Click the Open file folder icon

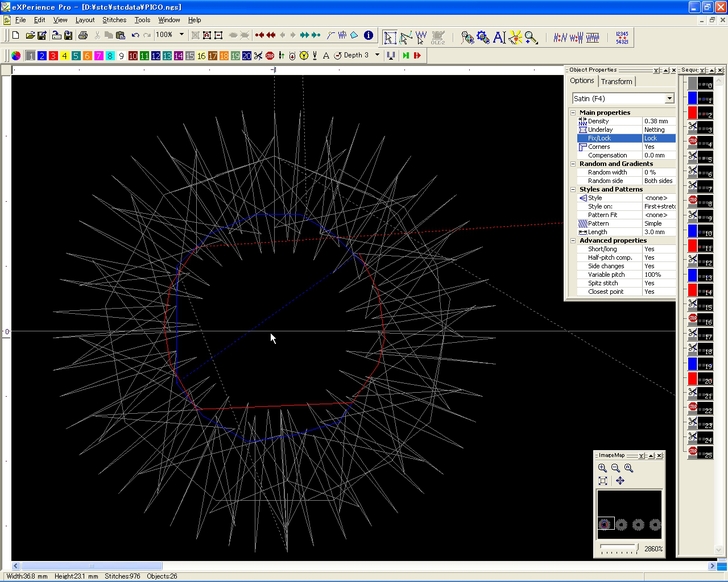coord(30,35)
